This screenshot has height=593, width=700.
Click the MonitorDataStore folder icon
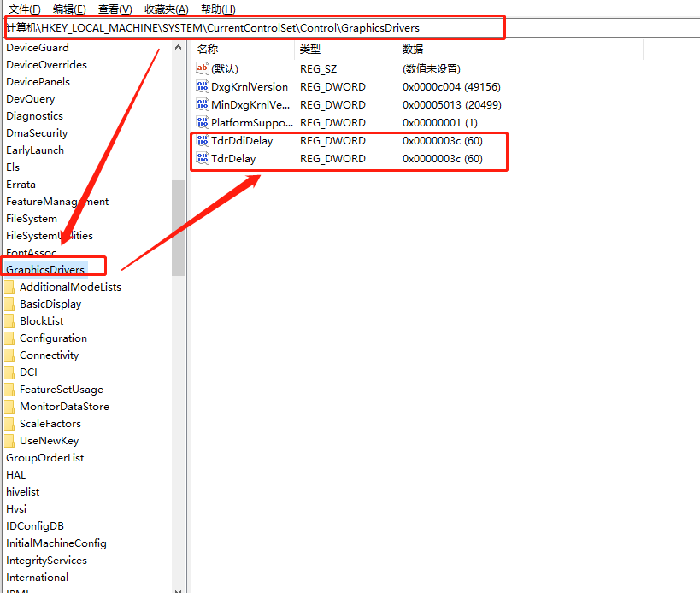coord(9,407)
